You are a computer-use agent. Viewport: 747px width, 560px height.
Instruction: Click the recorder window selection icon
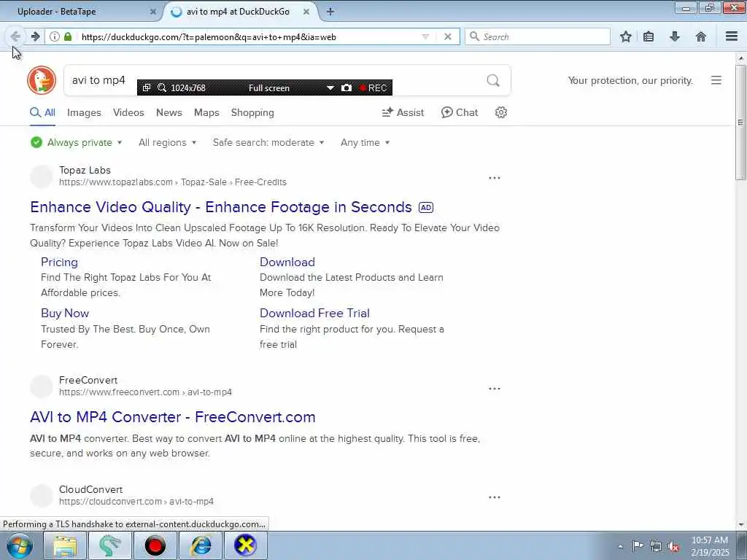point(147,87)
